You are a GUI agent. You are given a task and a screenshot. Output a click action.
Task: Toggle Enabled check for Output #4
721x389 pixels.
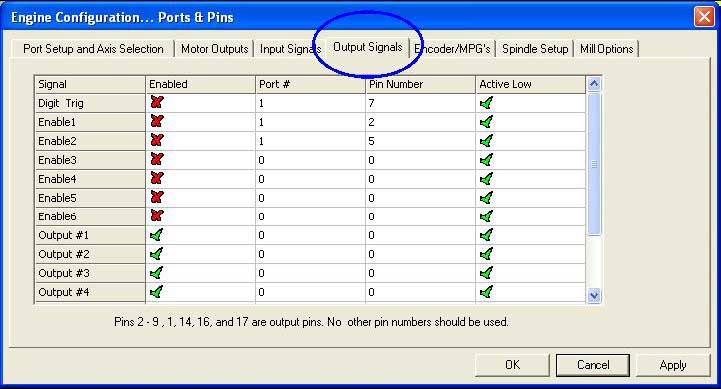point(156,292)
